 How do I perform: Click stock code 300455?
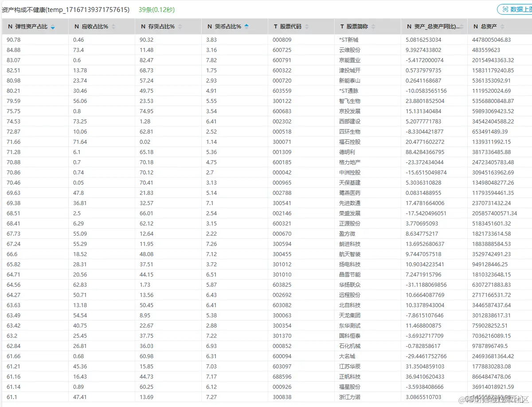tap(282, 254)
